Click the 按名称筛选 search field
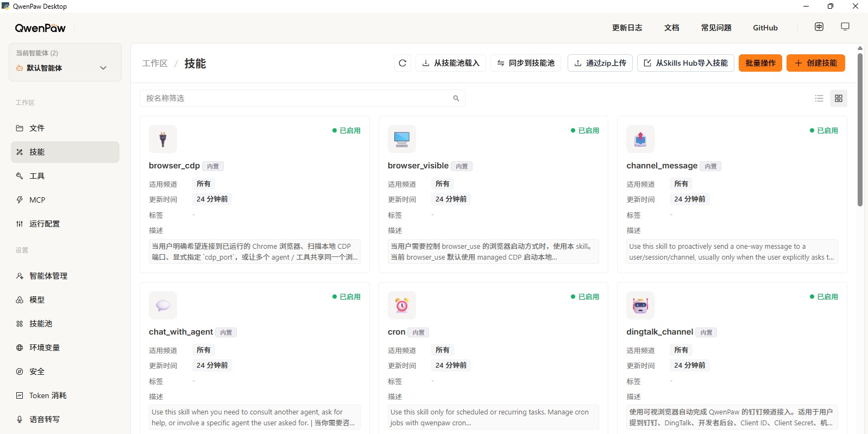Viewport: 868px width, 434px height. 303,98
